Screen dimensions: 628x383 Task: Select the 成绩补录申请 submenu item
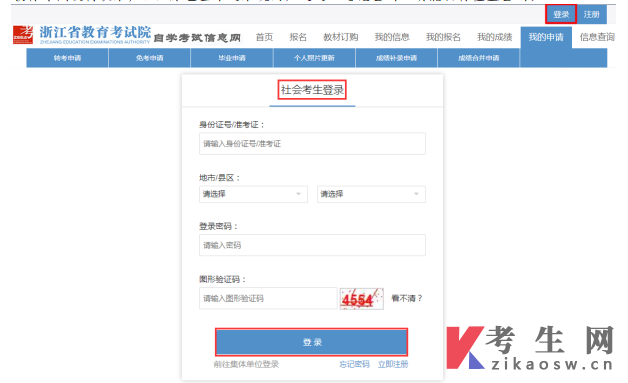coord(397,58)
